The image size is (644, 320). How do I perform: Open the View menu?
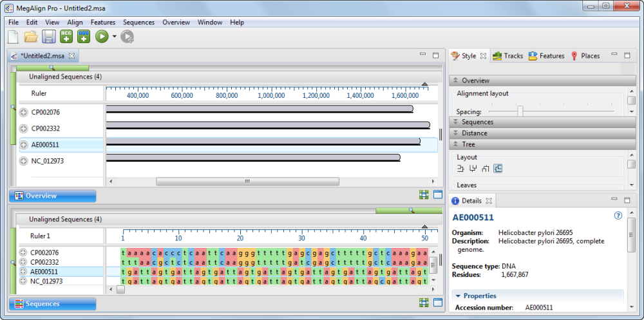52,22
